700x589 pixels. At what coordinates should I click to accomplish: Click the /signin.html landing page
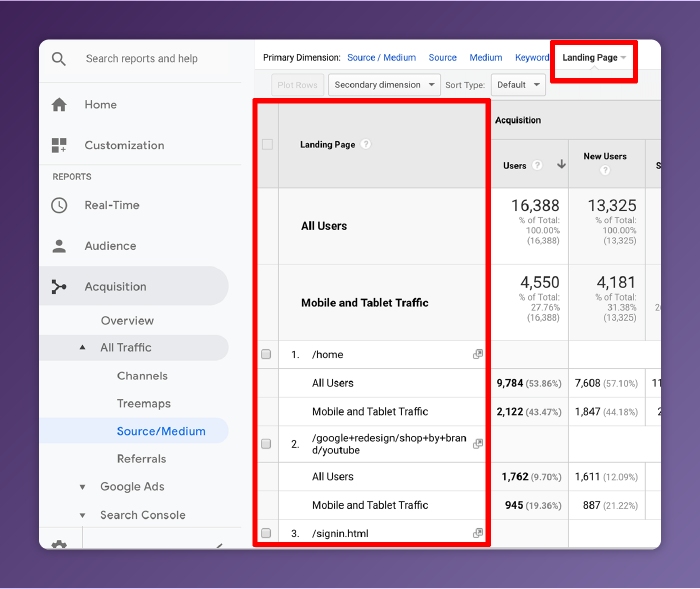point(340,533)
